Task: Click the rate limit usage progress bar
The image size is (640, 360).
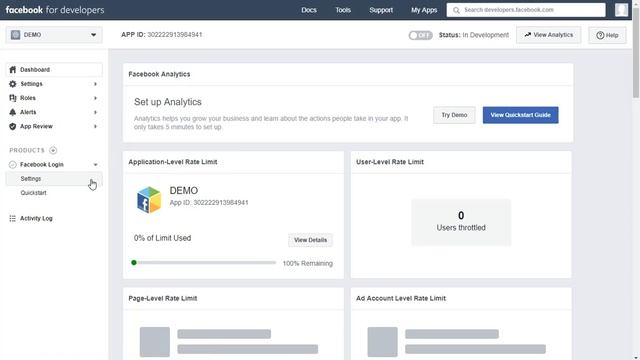Action: [x=204, y=263]
